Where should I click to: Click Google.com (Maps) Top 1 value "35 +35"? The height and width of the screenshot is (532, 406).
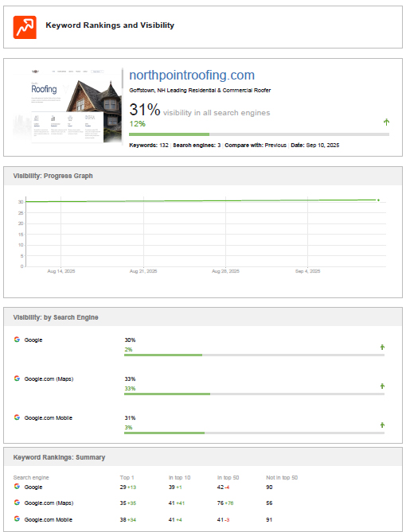(127, 503)
